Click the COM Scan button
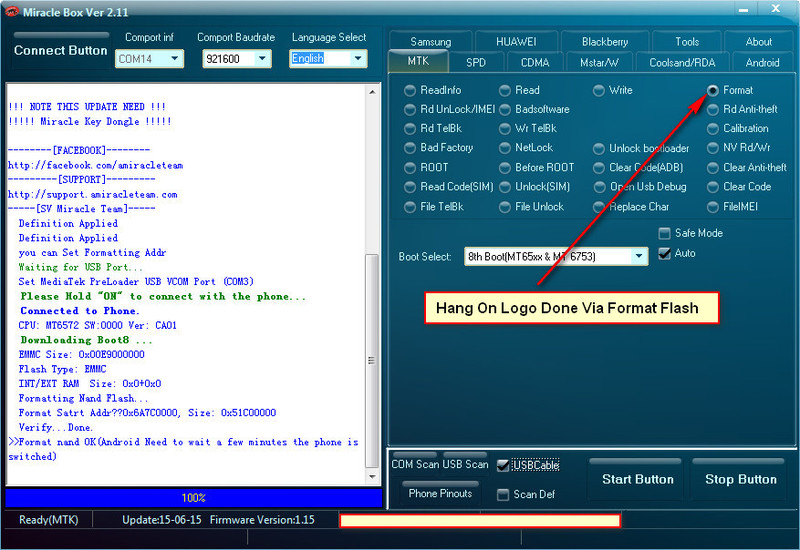Image resolution: width=800 pixels, height=550 pixels. [x=414, y=464]
